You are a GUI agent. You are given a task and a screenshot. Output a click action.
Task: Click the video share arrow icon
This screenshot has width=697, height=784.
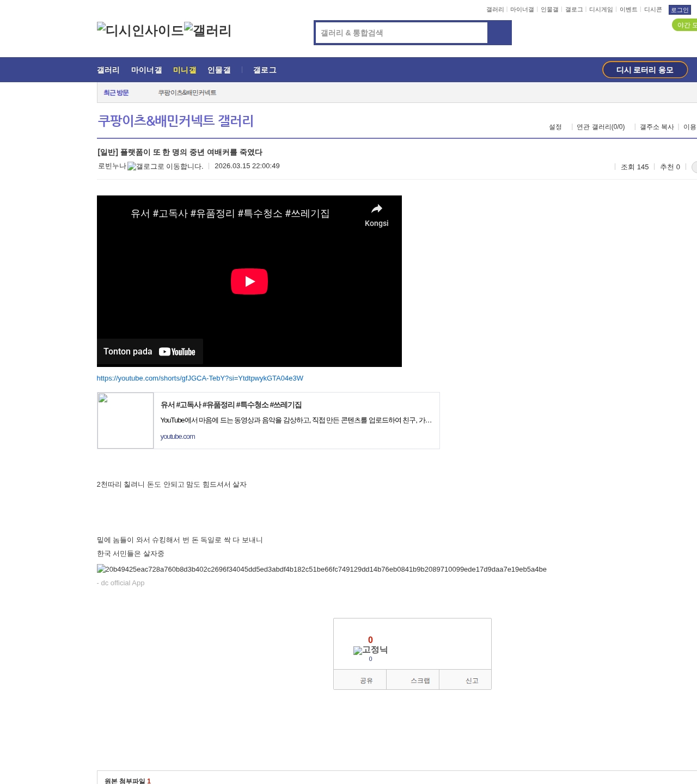[376, 209]
